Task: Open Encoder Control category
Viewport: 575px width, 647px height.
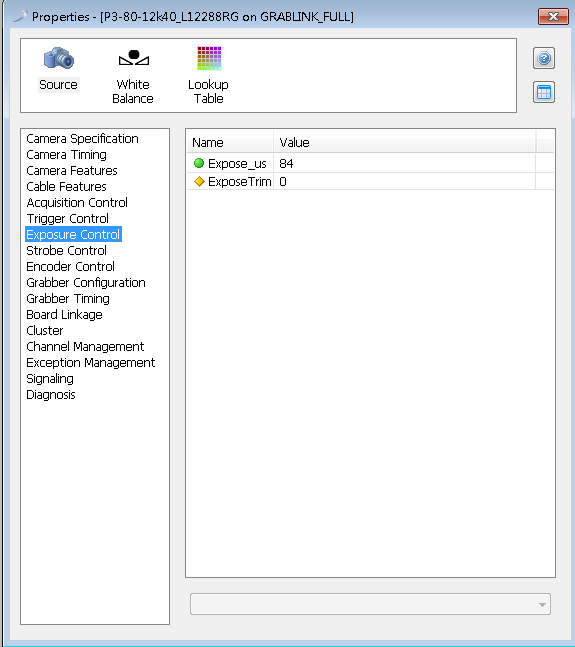Action: point(71,267)
